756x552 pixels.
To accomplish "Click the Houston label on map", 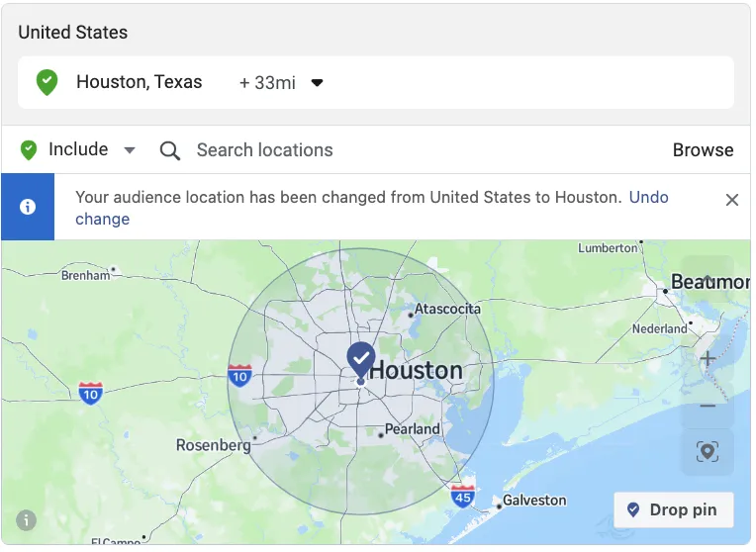I will 416,371.
